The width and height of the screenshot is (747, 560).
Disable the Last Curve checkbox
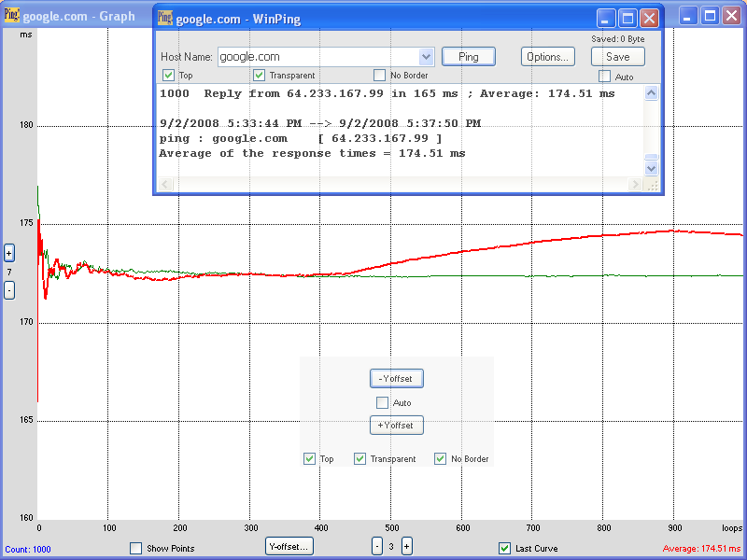point(505,548)
